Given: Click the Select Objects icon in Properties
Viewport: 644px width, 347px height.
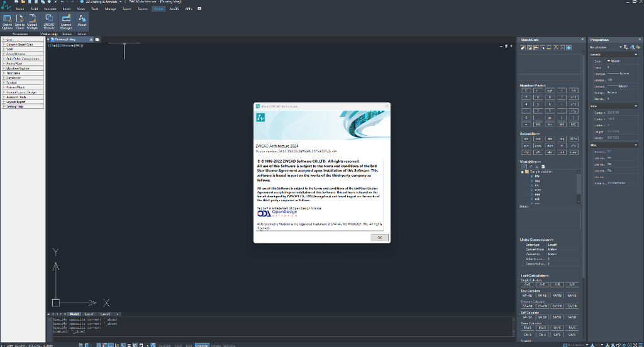Looking at the screenshot, I should click(633, 47).
